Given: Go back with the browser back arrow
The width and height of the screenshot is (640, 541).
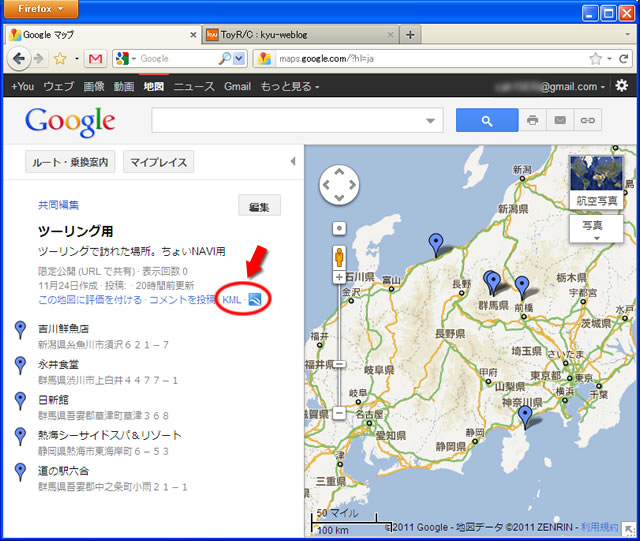Looking at the screenshot, I should 18,59.
